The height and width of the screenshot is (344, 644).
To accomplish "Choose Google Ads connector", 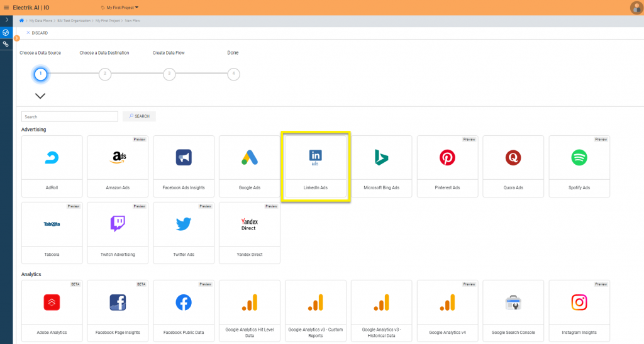I will [x=250, y=166].
